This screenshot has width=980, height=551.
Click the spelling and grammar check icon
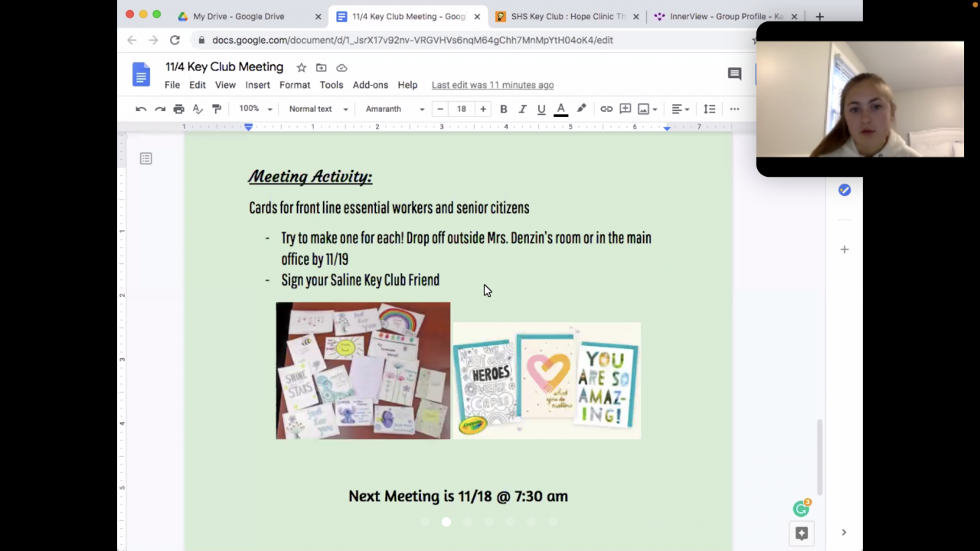pos(198,109)
